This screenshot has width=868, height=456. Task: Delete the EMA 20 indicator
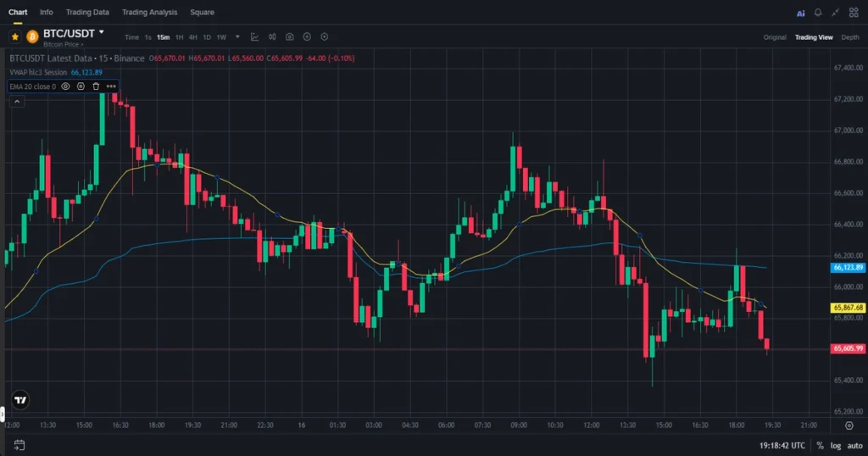click(x=96, y=86)
